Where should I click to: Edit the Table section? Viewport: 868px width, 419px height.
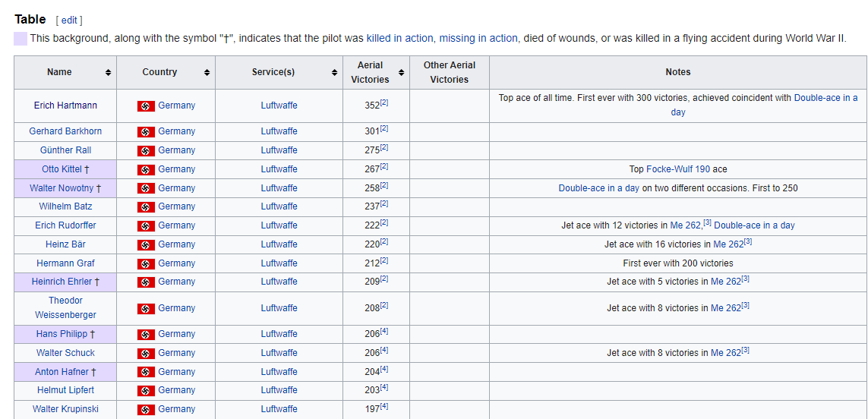(x=68, y=20)
